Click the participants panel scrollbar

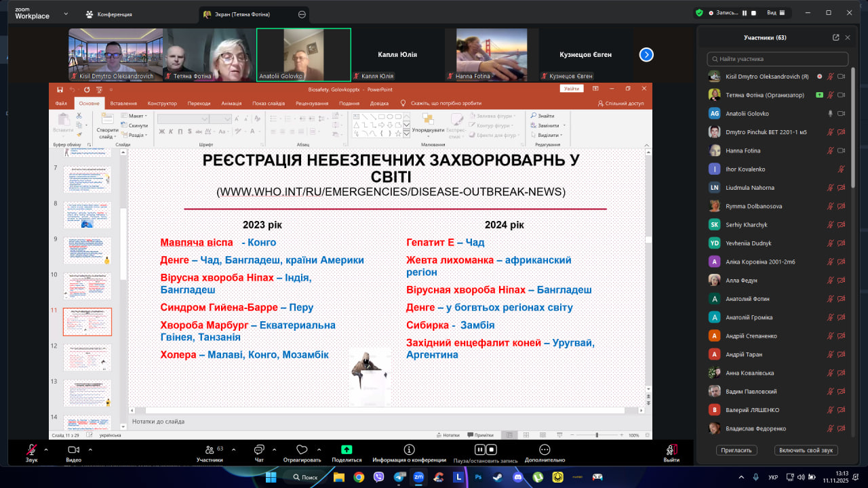[853, 136]
